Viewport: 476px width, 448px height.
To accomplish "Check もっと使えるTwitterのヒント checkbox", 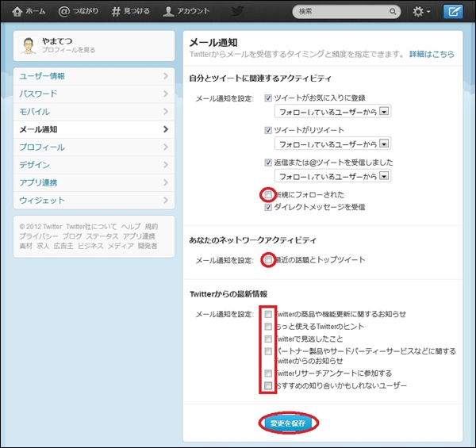I will pyautogui.click(x=268, y=327).
